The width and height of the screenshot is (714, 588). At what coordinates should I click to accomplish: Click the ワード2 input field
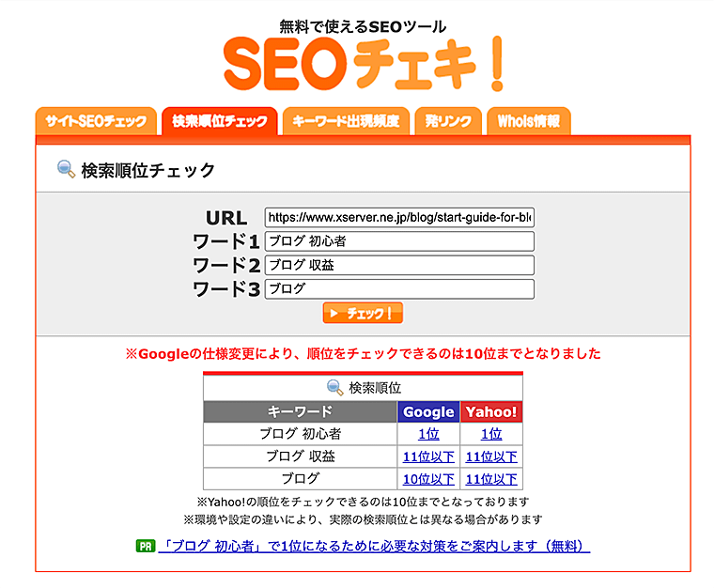[x=399, y=265]
